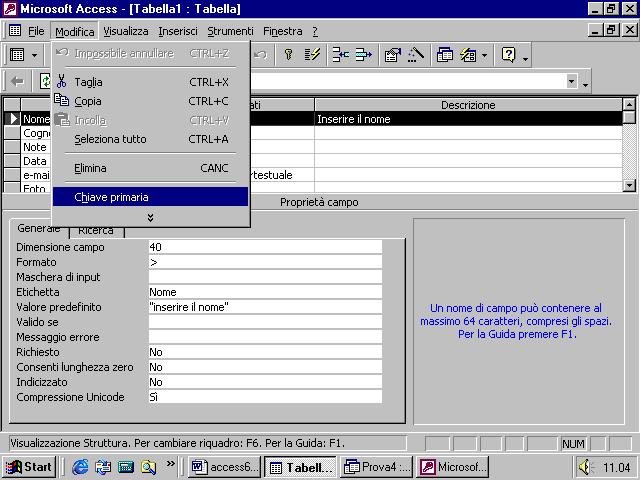
Task: Switch to the access6 Word taskbar button
Action: click(225, 467)
